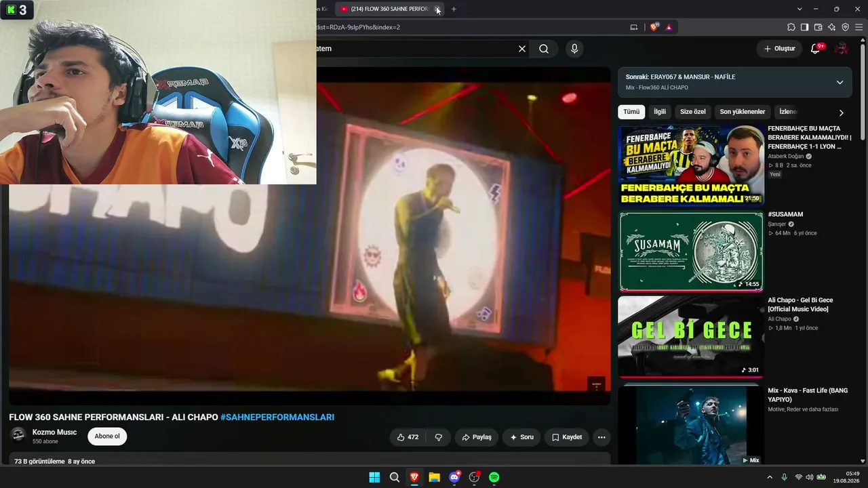Screen dimensions: 868x488
Task: Cast or install via address bar screen icon
Action: click(x=634, y=27)
